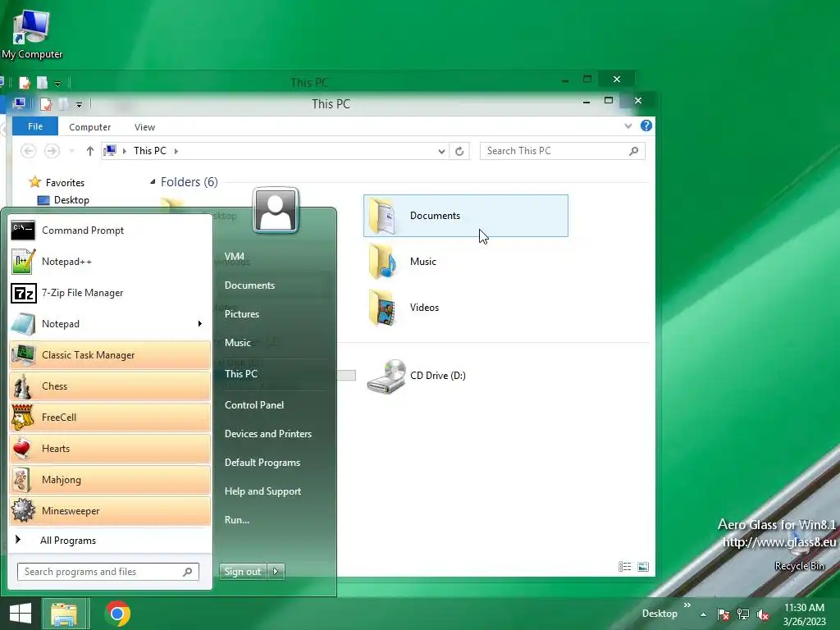Expand breadcrumb arrow after This PC
Image resolution: width=840 pixels, height=630 pixels.
[x=176, y=151]
